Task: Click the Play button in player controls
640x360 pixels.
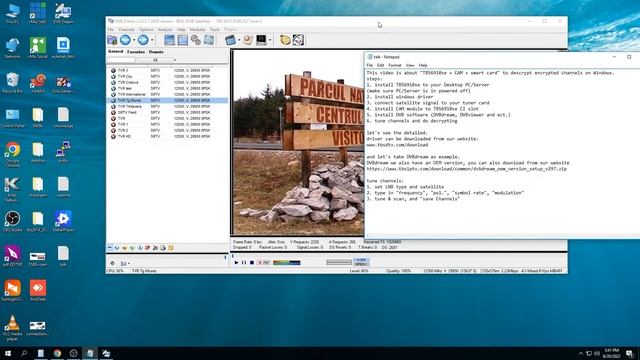Action: point(236,262)
